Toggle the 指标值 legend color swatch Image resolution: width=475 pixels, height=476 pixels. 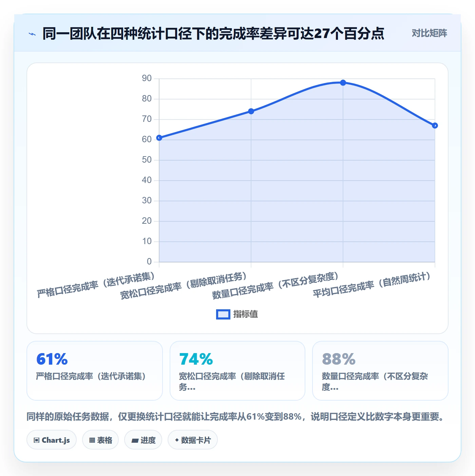223,314
